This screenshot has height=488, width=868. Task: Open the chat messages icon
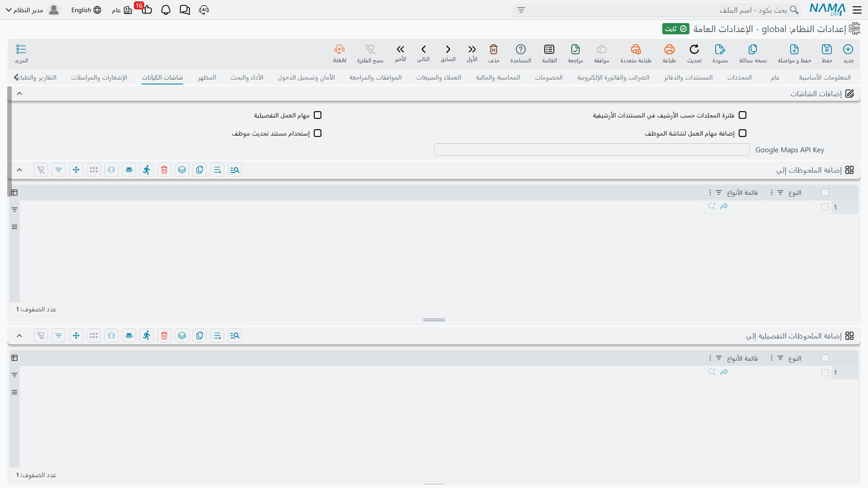[x=185, y=10]
